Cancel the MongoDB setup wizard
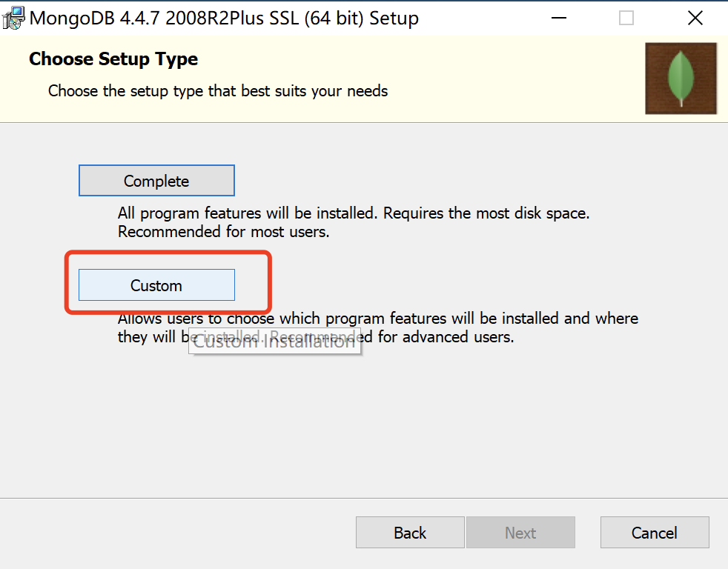 [655, 533]
